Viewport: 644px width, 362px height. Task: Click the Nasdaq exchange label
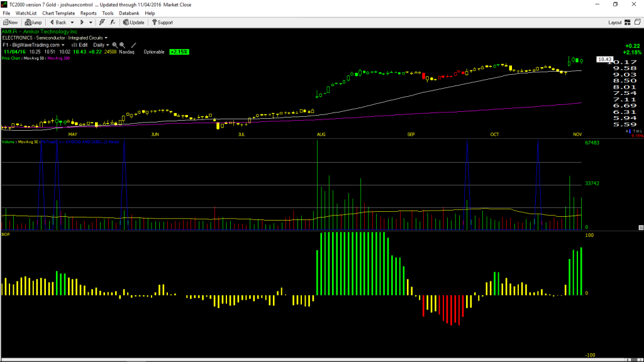click(x=127, y=52)
